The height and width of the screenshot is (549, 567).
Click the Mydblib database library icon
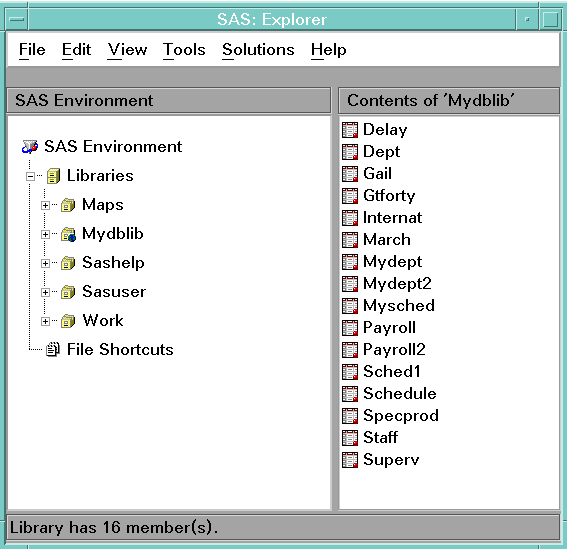click(x=68, y=234)
